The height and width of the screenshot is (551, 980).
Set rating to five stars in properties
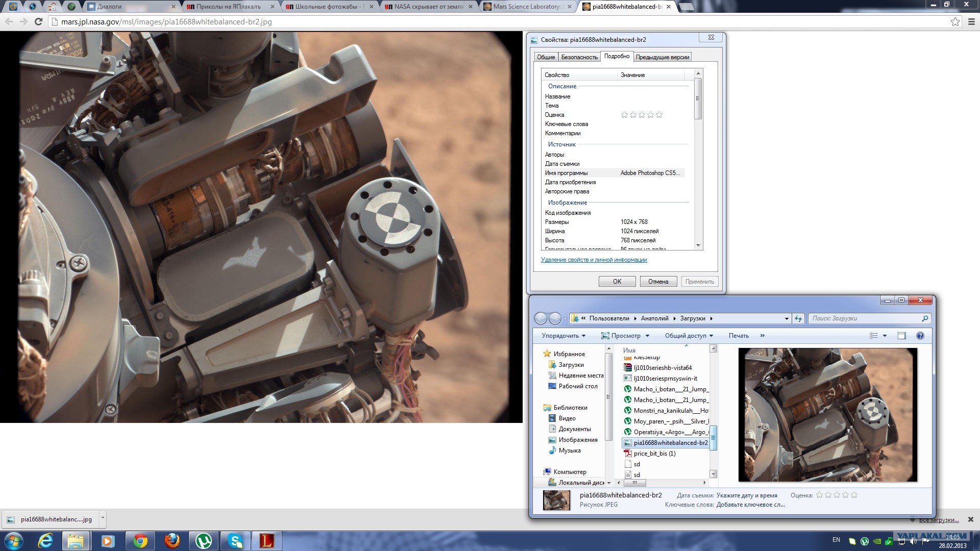[659, 115]
